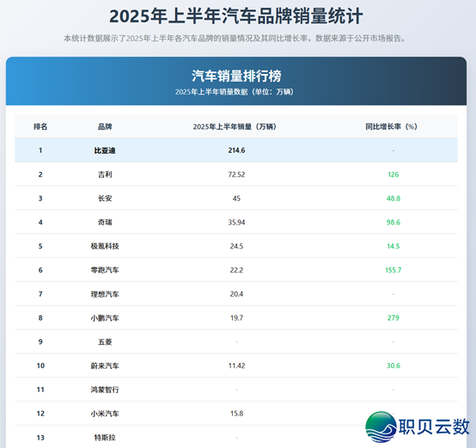Viewport: 476px width, 448px height.
Task: Click rank number 1 beside 比亚迪
Action: click(40, 150)
